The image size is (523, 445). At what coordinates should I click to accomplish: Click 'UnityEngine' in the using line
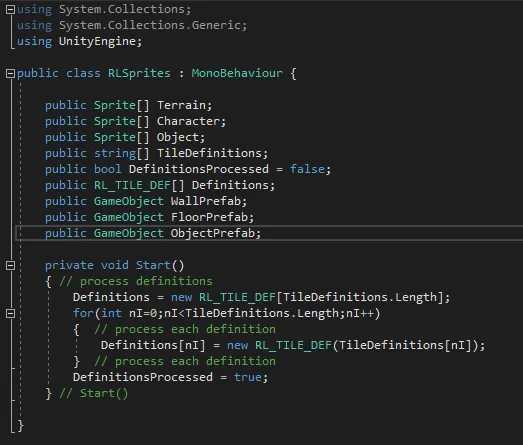[x=97, y=41]
